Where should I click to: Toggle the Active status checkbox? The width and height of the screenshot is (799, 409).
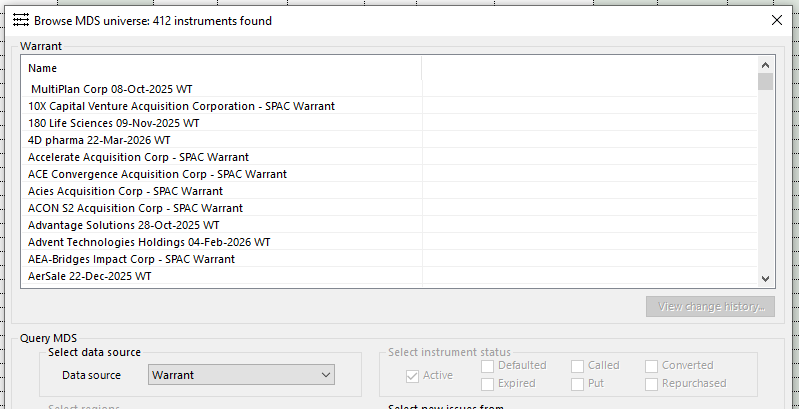[412, 376]
